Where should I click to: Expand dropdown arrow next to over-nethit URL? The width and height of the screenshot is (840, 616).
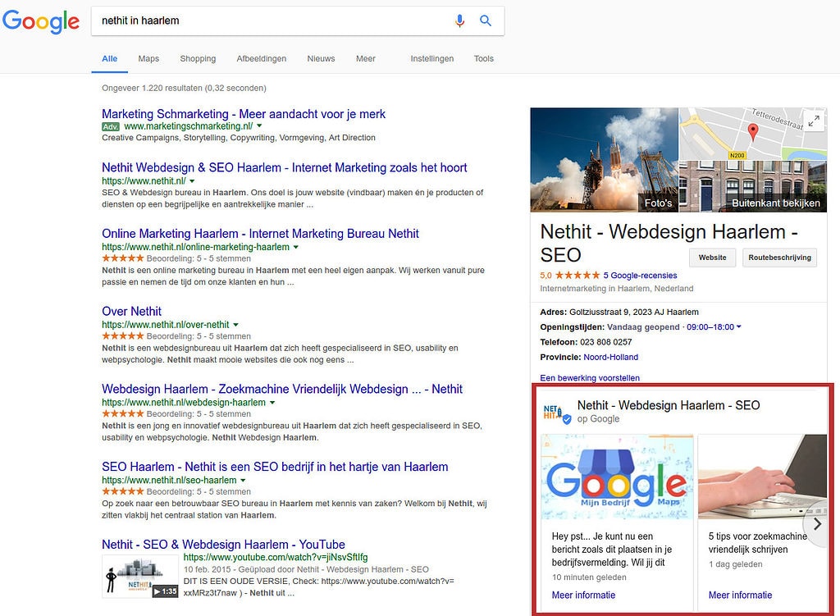point(235,325)
